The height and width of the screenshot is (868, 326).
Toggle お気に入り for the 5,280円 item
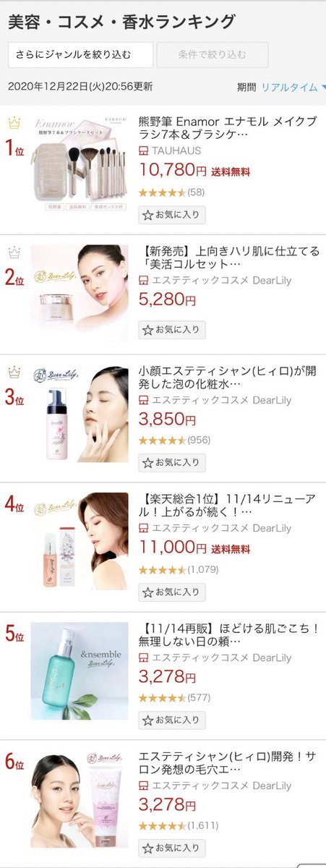click(172, 330)
